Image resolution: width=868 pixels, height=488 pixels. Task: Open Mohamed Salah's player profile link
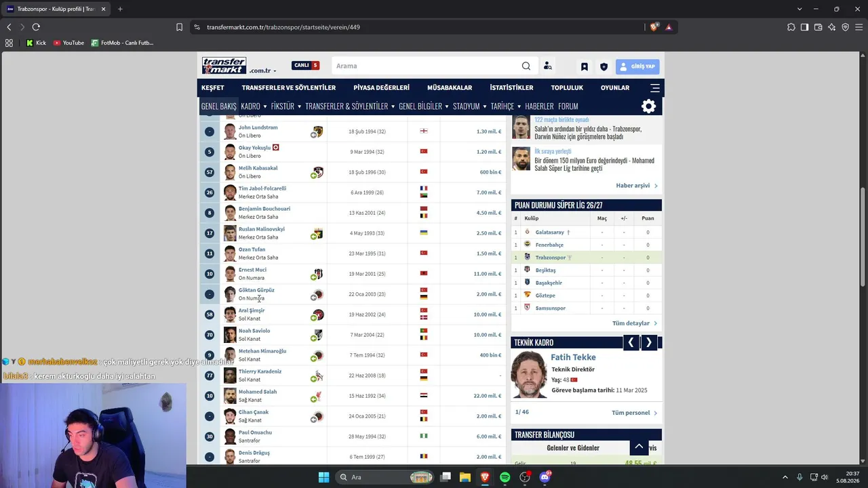point(258,392)
